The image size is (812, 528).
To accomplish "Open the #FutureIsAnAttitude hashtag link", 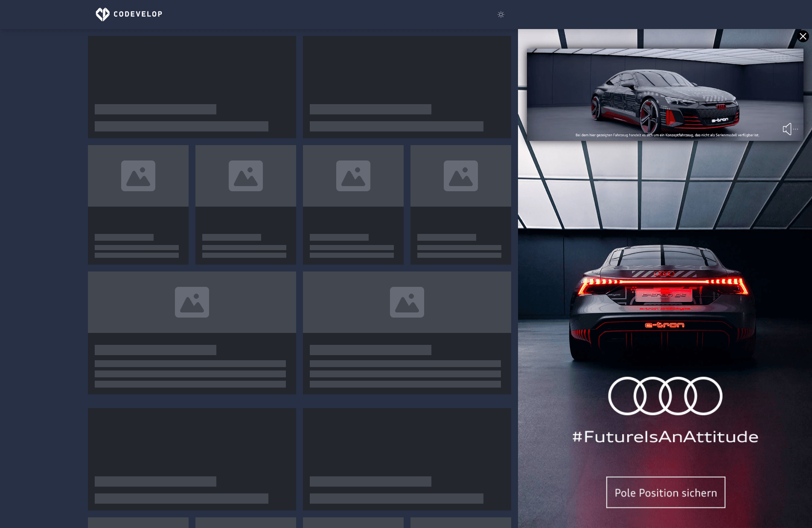I will [x=665, y=437].
